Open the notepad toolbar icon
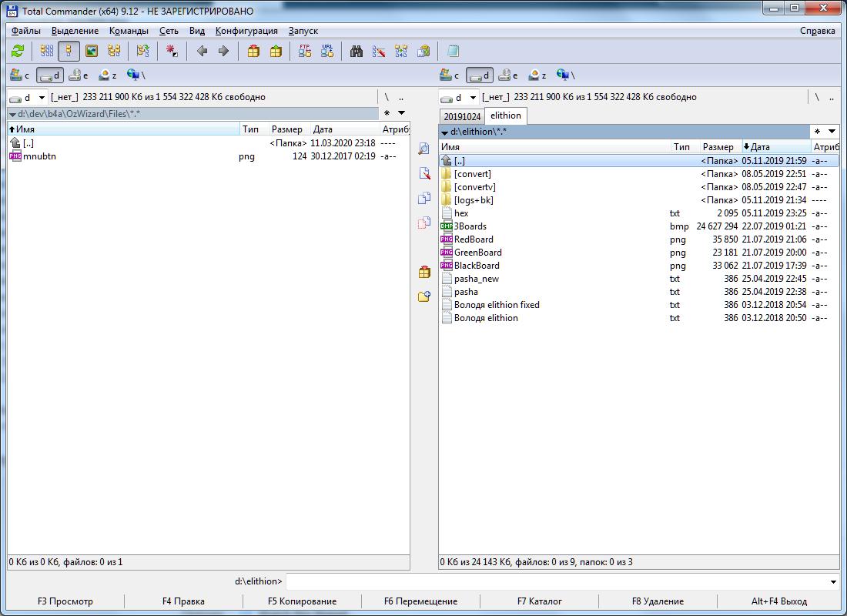 click(x=453, y=52)
